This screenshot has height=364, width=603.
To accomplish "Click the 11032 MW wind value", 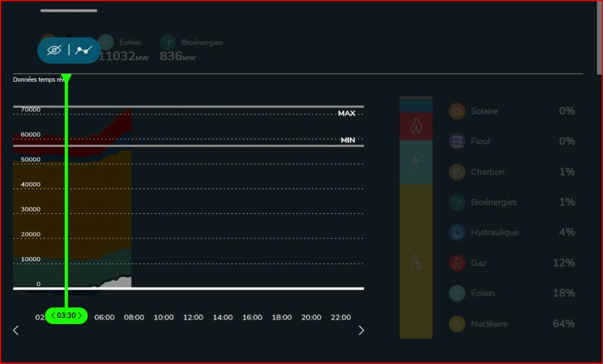I will pyautogui.click(x=124, y=56).
